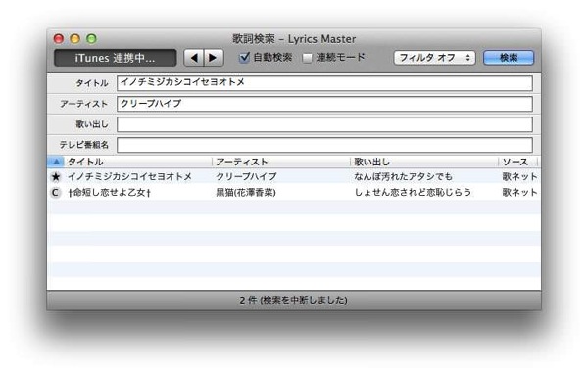
Task: Click the テレビ番組名 input field
Action: (x=324, y=145)
